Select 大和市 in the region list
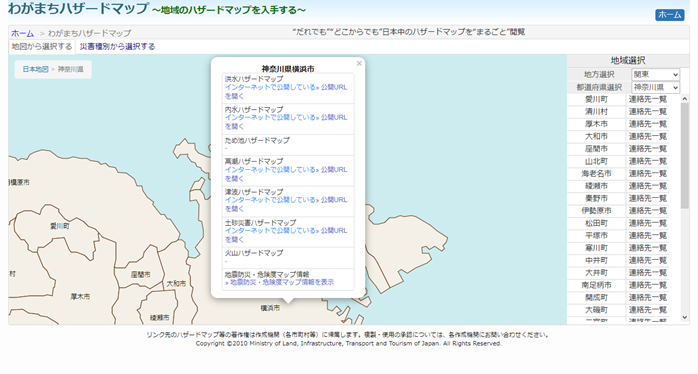The width and height of the screenshot is (698, 374). [x=596, y=137]
